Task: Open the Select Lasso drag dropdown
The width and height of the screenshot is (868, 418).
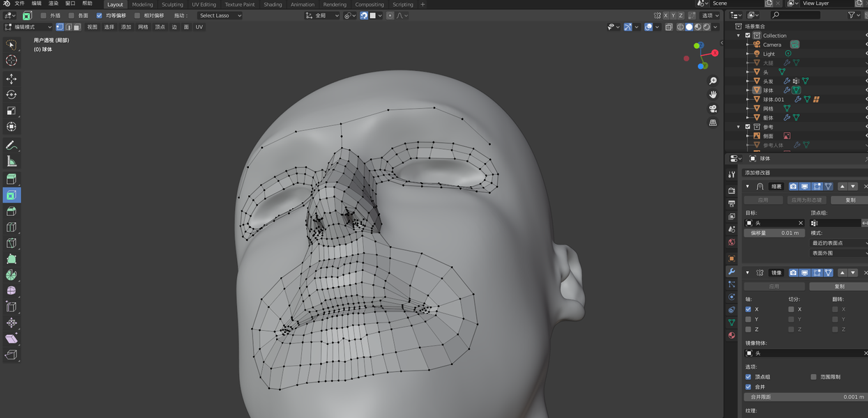Action: pyautogui.click(x=220, y=15)
